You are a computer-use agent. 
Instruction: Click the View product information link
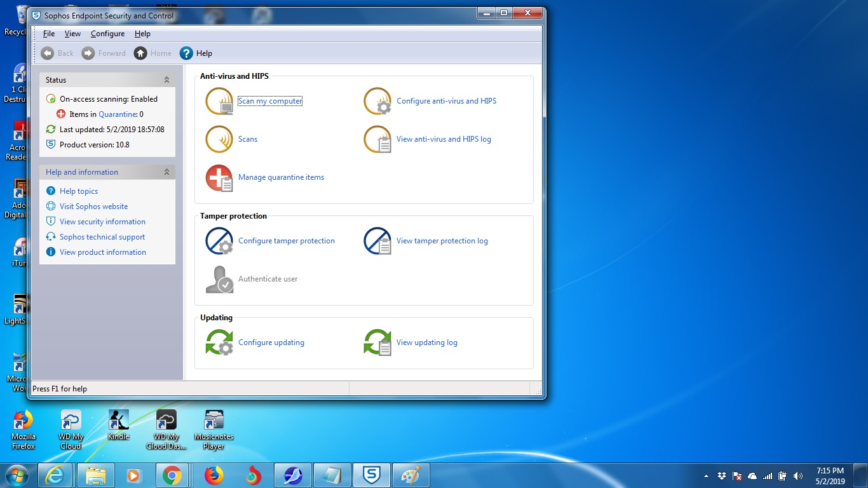click(103, 252)
